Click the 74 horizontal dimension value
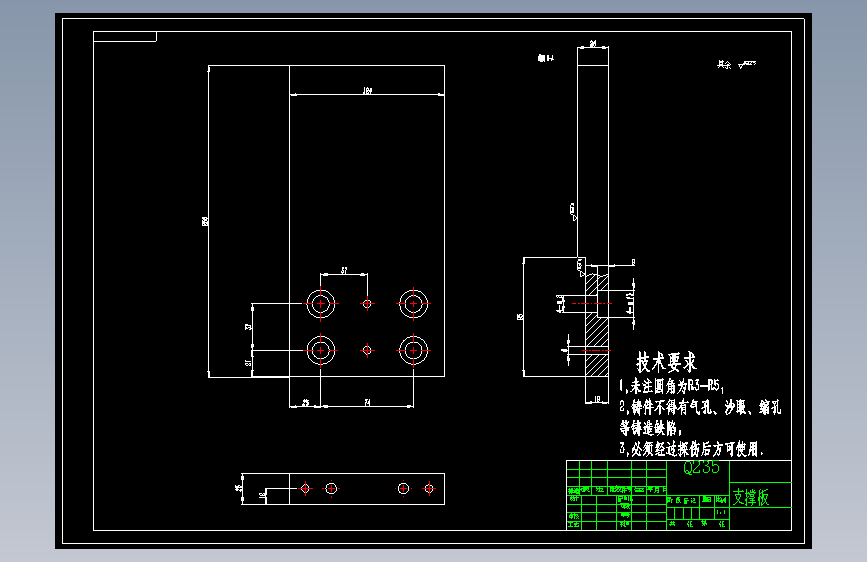This screenshot has width=867, height=562. [367, 403]
